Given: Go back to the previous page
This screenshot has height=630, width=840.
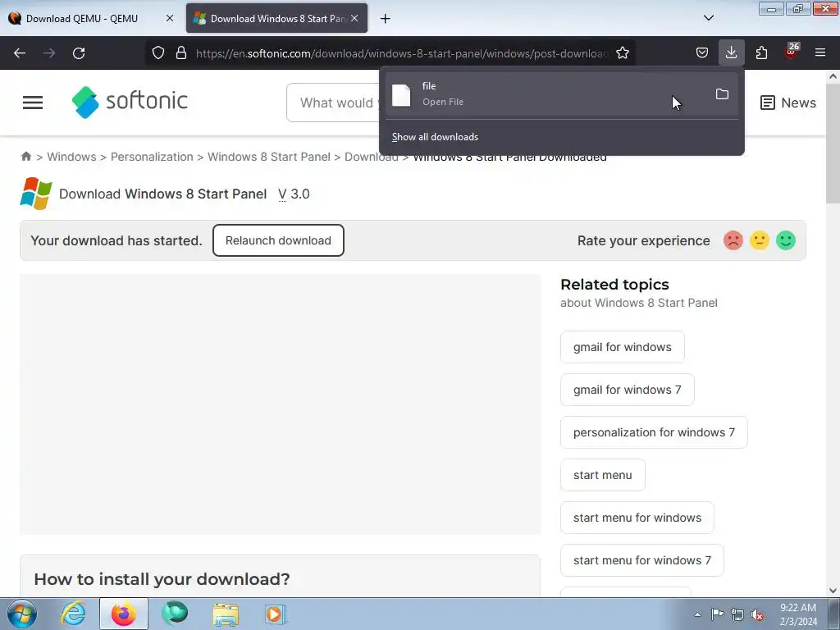Looking at the screenshot, I should 20,53.
